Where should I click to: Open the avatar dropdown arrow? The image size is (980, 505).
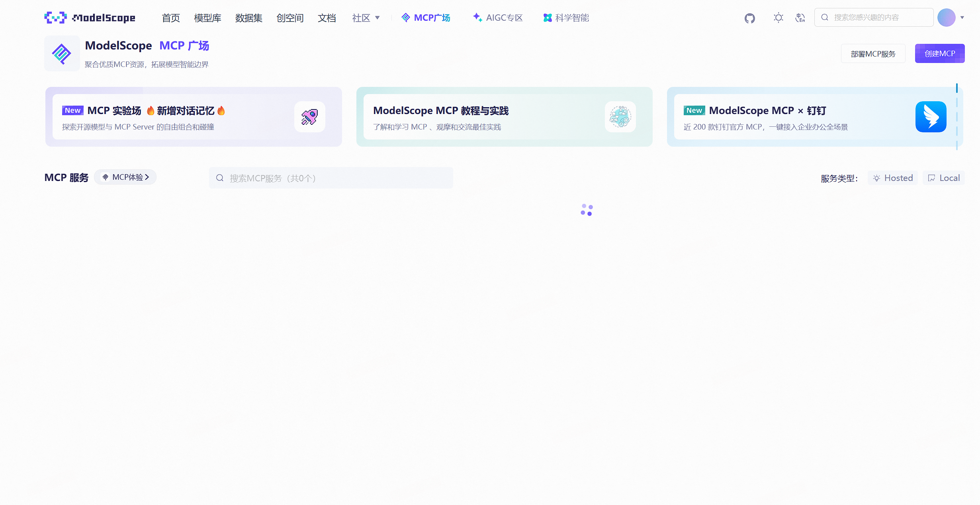[962, 18]
